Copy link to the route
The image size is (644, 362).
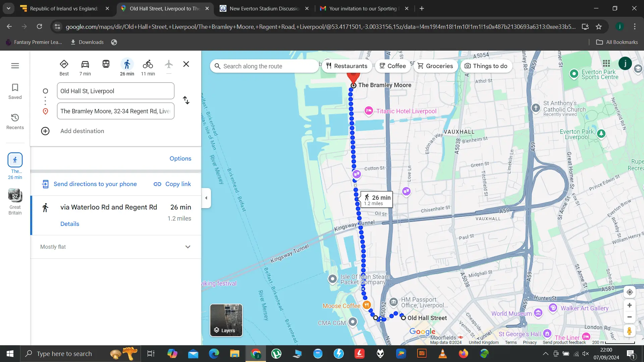coord(172,184)
